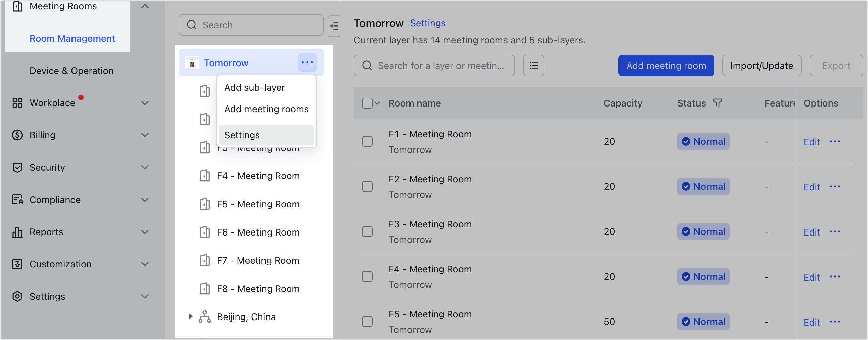The image size is (868, 340).
Task: Select the F5 Meeting Room checkbox
Action: coord(367,322)
